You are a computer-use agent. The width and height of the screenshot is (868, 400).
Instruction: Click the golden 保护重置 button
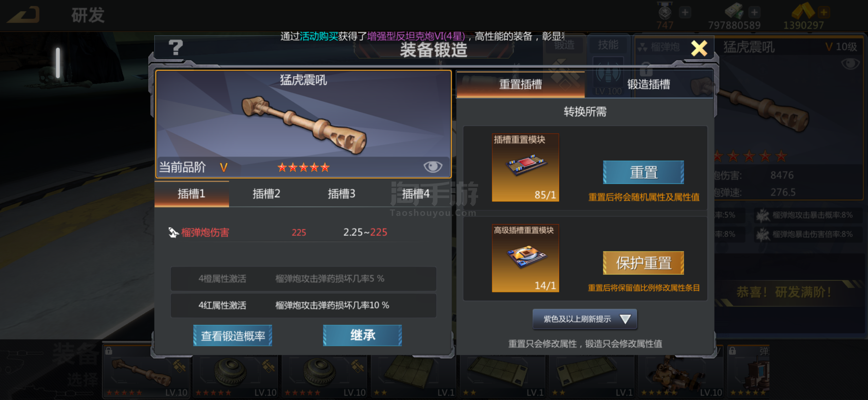644,263
